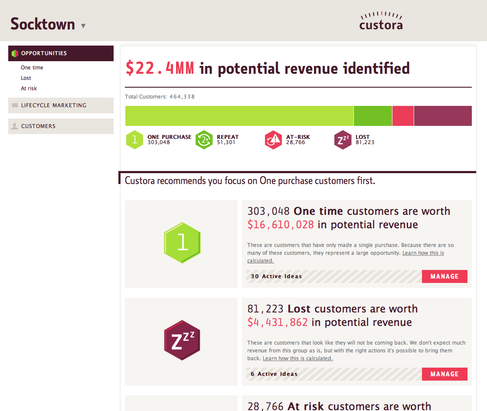
Task: Click the Opportunities hexagon icon in sidebar
Action: 14,53
